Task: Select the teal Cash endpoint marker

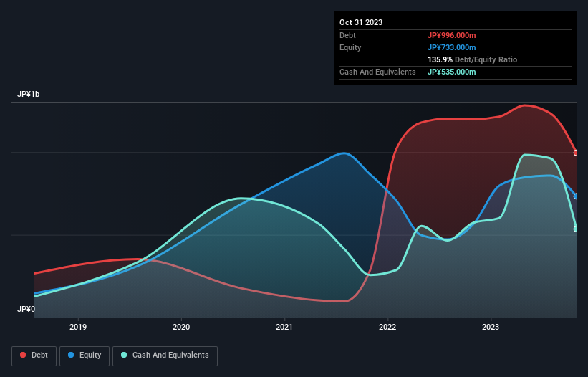Action: (576, 229)
